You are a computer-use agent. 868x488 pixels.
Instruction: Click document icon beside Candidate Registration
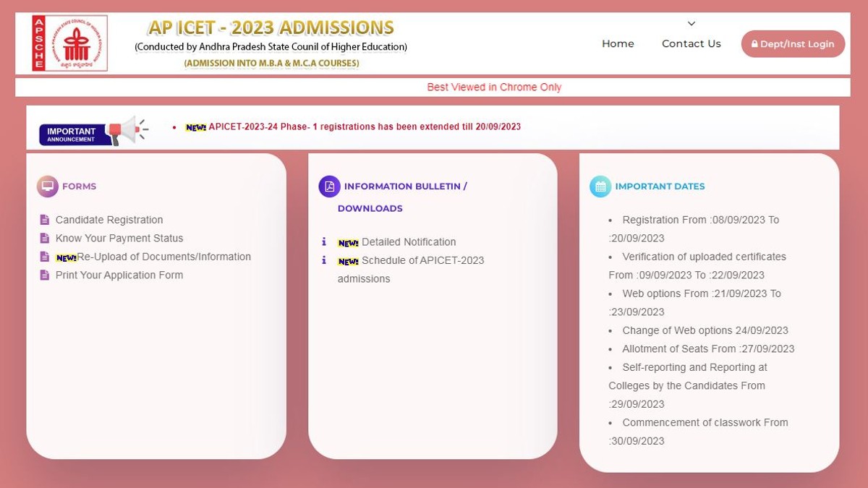(45, 220)
